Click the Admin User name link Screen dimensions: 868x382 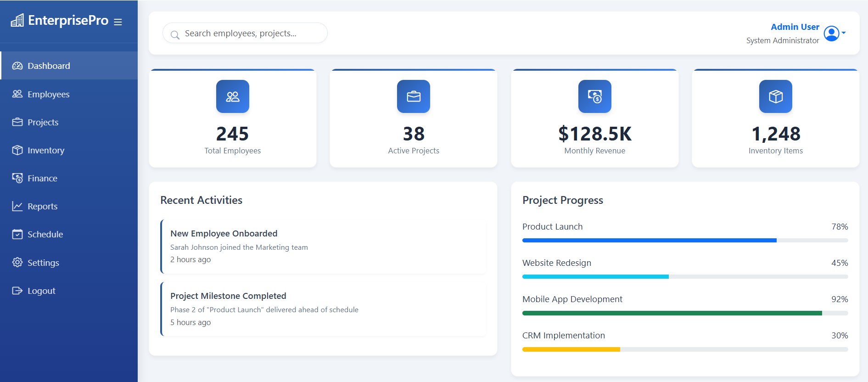point(795,27)
